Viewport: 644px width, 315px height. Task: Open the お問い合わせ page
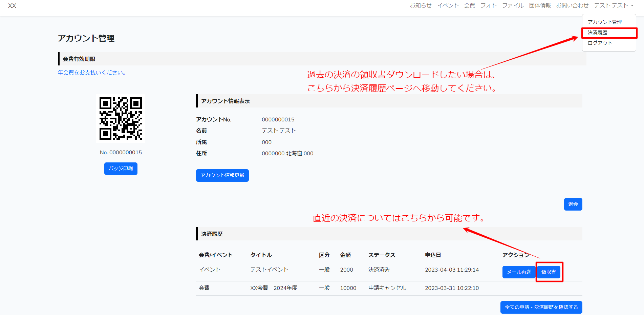tap(572, 5)
